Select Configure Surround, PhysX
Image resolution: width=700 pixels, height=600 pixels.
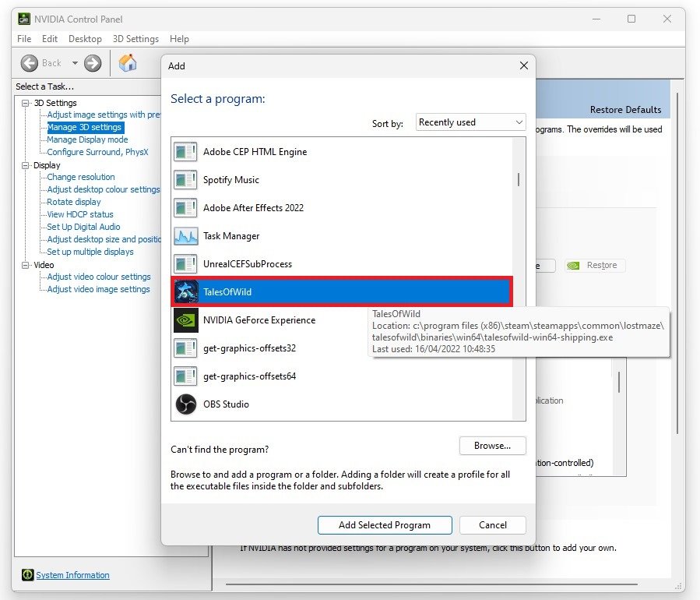point(98,152)
